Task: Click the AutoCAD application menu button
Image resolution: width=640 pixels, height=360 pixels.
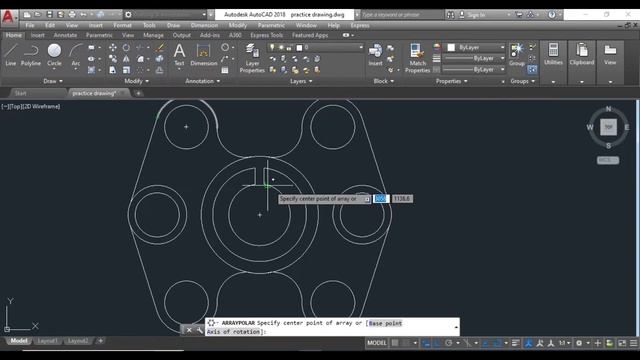Action: click(8, 17)
